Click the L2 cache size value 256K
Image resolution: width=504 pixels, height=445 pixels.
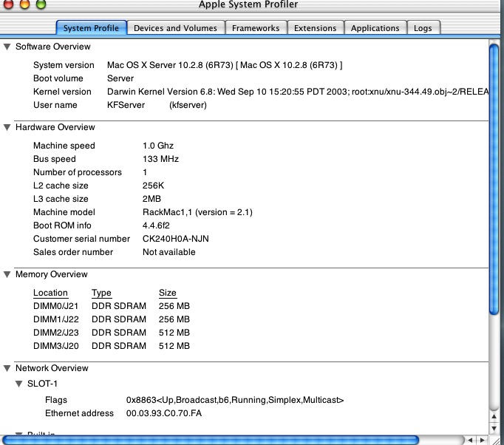(x=153, y=186)
